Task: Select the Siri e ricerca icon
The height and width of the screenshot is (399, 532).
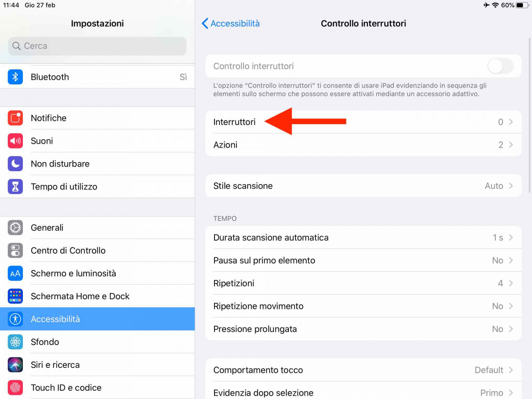Action: tap(15, 365)
